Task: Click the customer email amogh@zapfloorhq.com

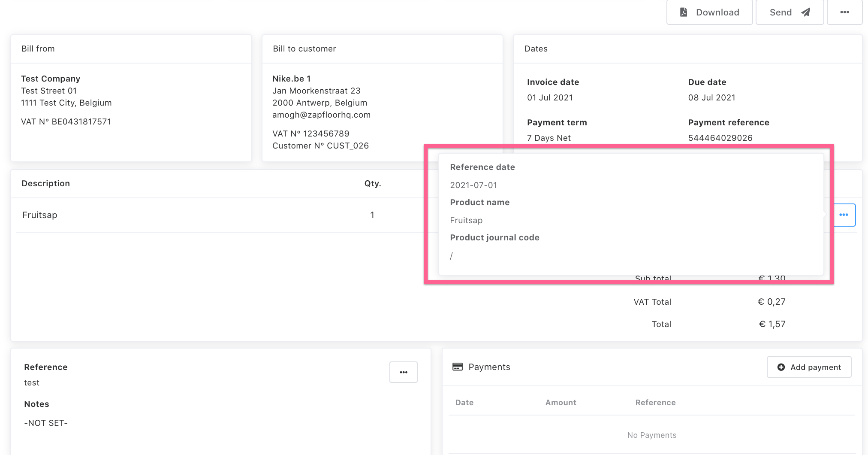Action: point(321,115)
